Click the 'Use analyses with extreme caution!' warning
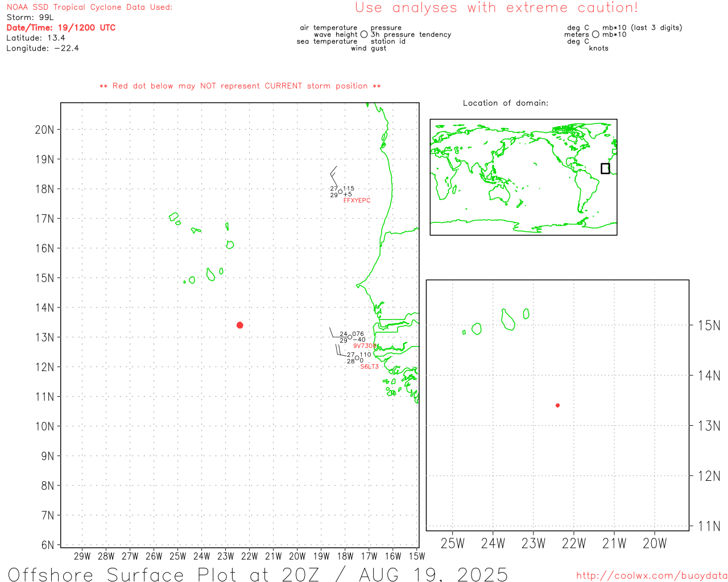728x582 pixels. [497, 8]
